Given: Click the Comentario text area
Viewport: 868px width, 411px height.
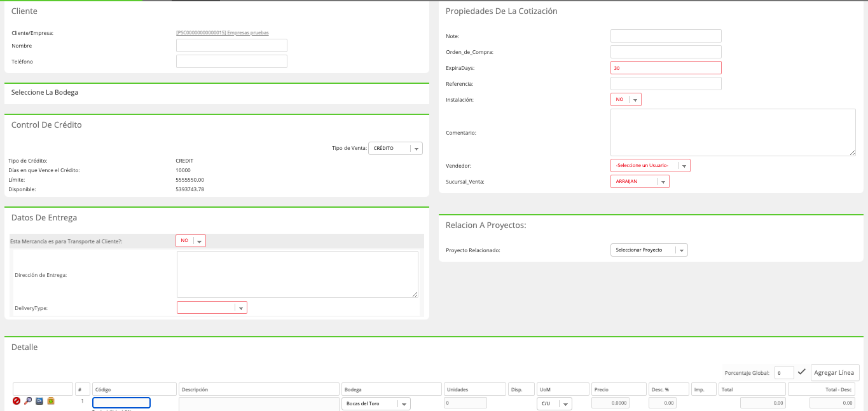Looking at the screenshot, I should coord(733,132).
